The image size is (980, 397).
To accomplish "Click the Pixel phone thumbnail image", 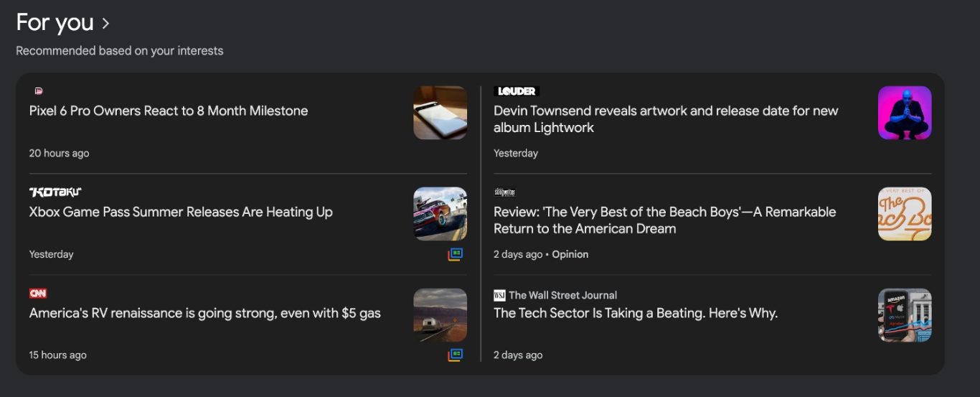I will [x=440, y=113].
